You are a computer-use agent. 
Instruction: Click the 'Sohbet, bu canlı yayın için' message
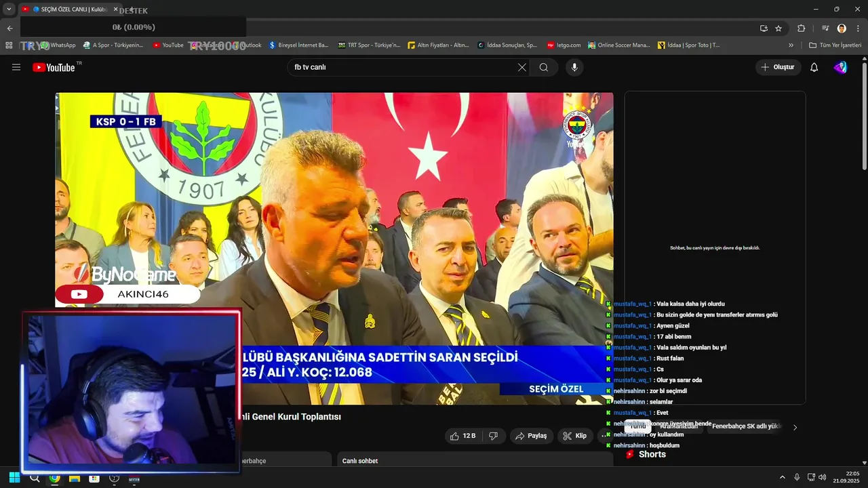pyautogui.click(x=715, y=248)
